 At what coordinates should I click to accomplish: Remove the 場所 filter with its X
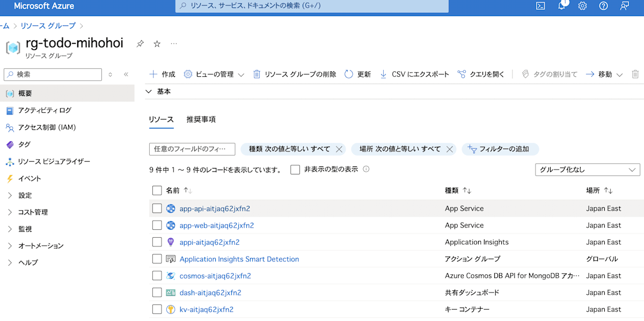click(450, 149)
